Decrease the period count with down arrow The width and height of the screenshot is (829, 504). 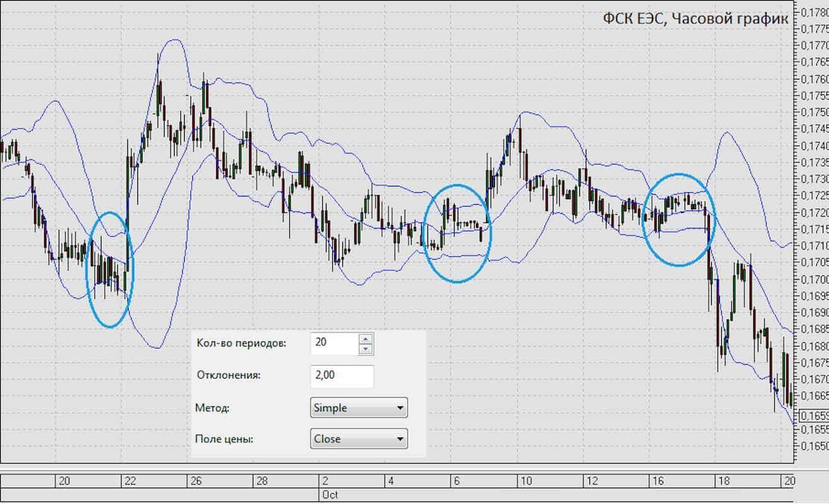tap(366, 348)
